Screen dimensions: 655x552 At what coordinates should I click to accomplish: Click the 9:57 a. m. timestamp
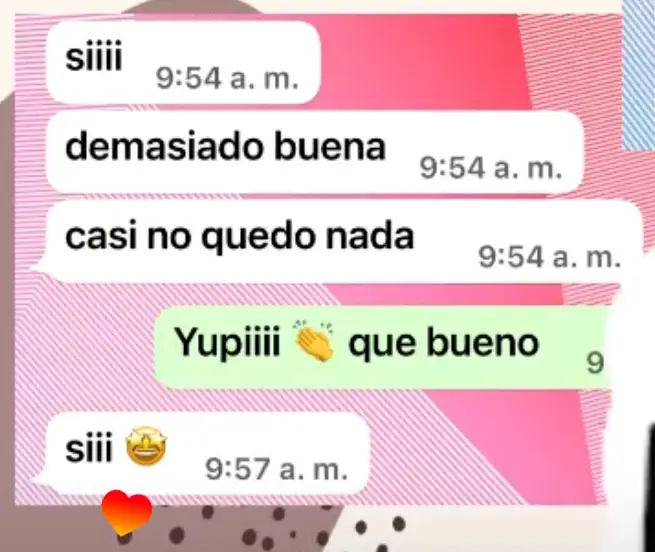click(276, 469)
